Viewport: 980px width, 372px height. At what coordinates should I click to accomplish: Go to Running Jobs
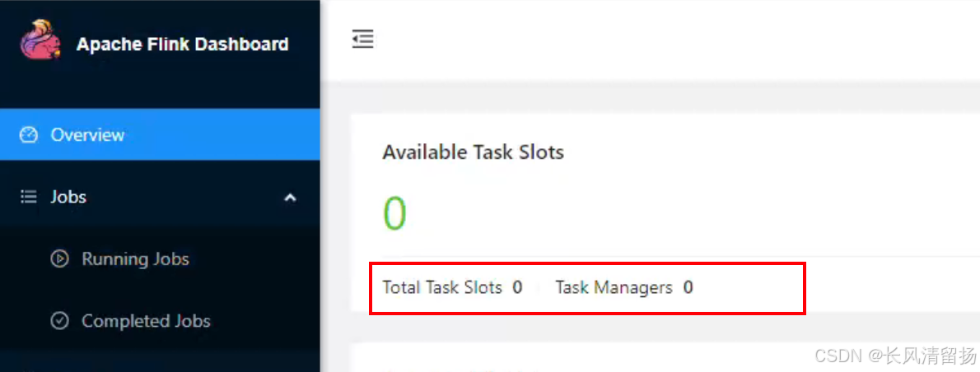pyautogui.click(x=136, y=258)
